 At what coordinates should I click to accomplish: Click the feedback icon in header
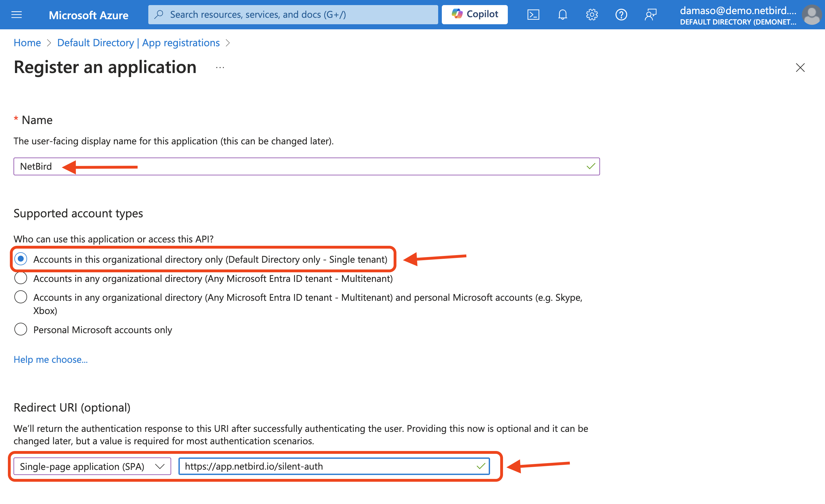coord(650,15)
